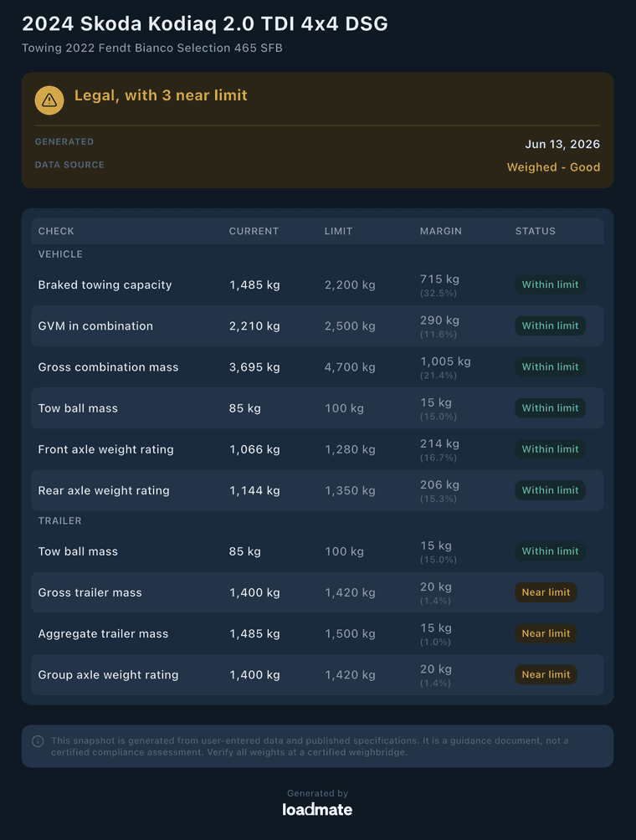Click the CHECK column header
The image size is (636, 840).
coord(56,232)
